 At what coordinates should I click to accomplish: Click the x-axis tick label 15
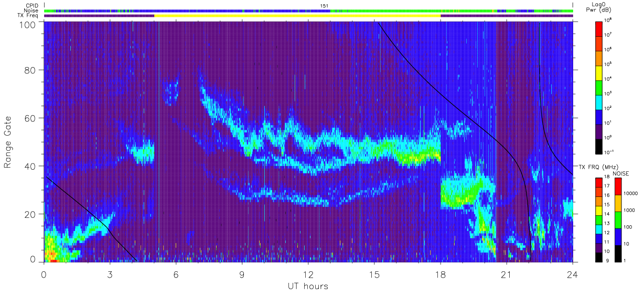tap(374, 274)
